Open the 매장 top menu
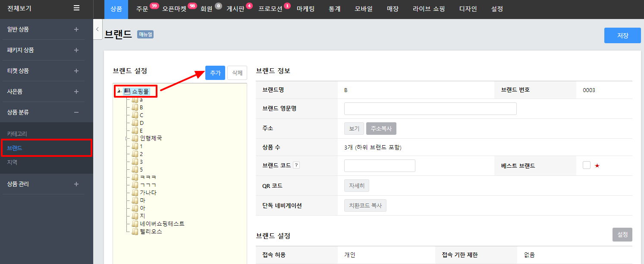The width and height of the screenshot is (644, 264). pos(393,9)
